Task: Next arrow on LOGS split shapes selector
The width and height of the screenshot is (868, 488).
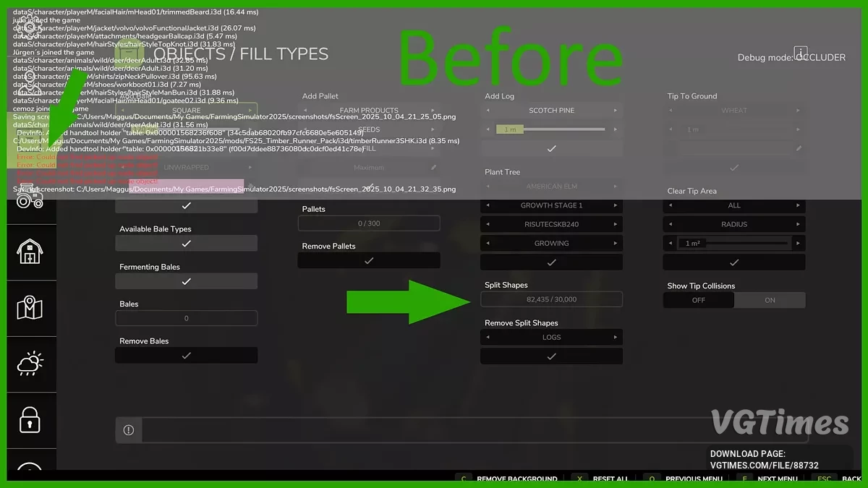Action: point(616,337)
